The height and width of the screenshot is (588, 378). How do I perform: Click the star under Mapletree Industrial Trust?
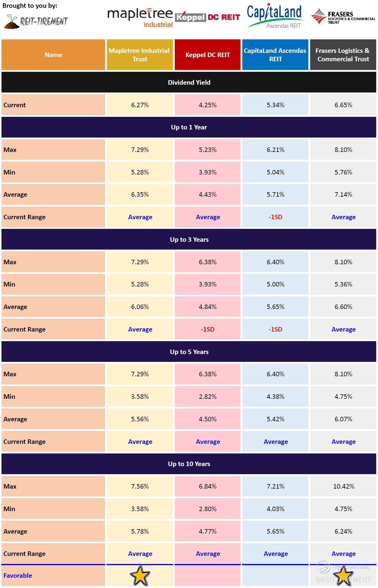point(140,576)
